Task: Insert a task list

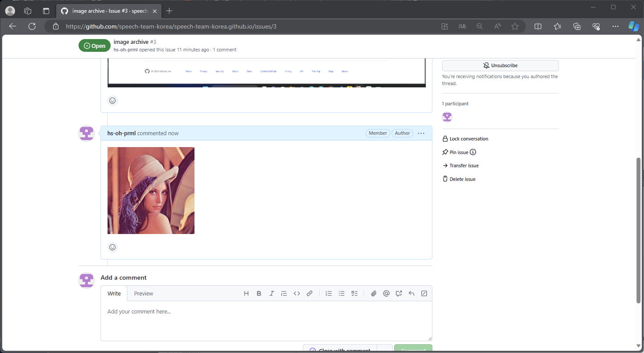Action: point(354,293)
